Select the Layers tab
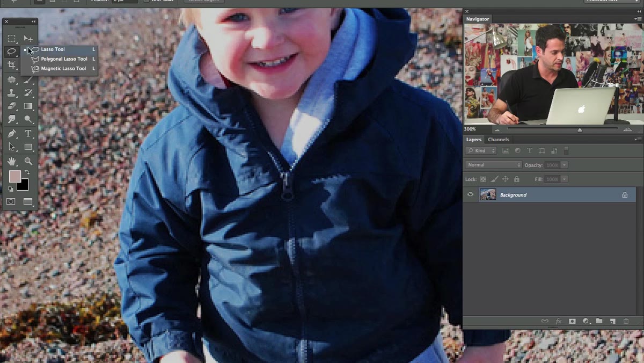644x363 pixels. pos(474,140)
